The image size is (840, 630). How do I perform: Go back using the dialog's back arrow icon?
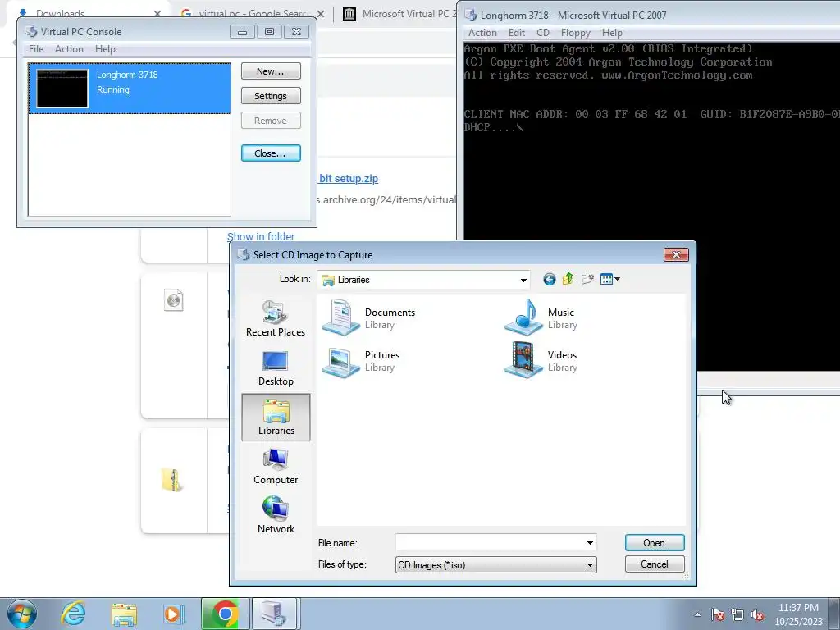(x=549, y=279)
